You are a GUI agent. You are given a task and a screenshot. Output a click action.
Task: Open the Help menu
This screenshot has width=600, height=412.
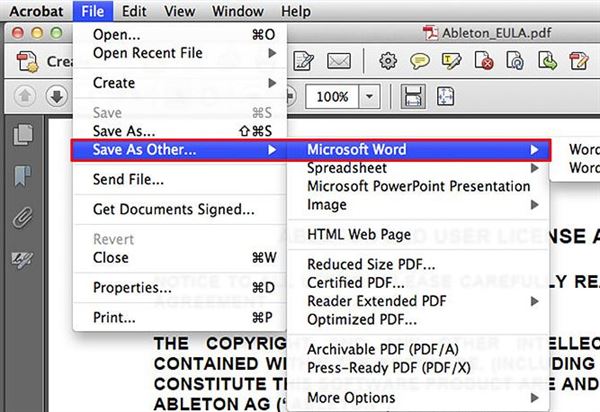(296, 11)
